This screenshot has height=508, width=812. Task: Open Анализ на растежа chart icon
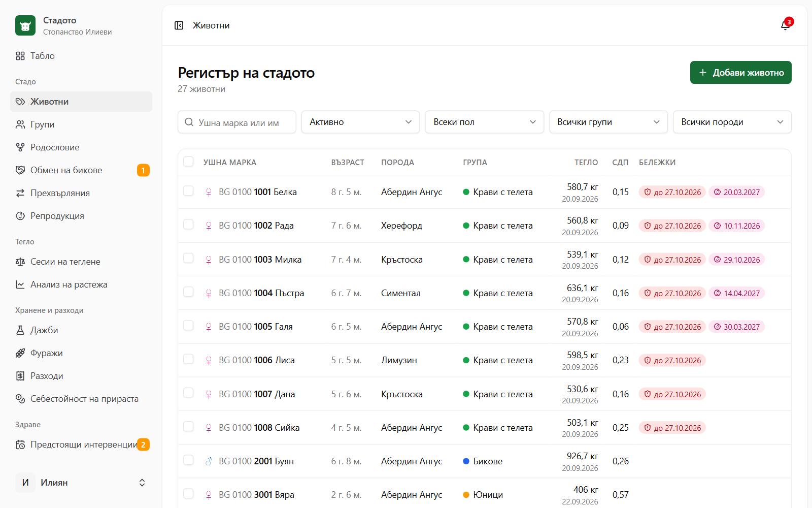pos(20,284)
